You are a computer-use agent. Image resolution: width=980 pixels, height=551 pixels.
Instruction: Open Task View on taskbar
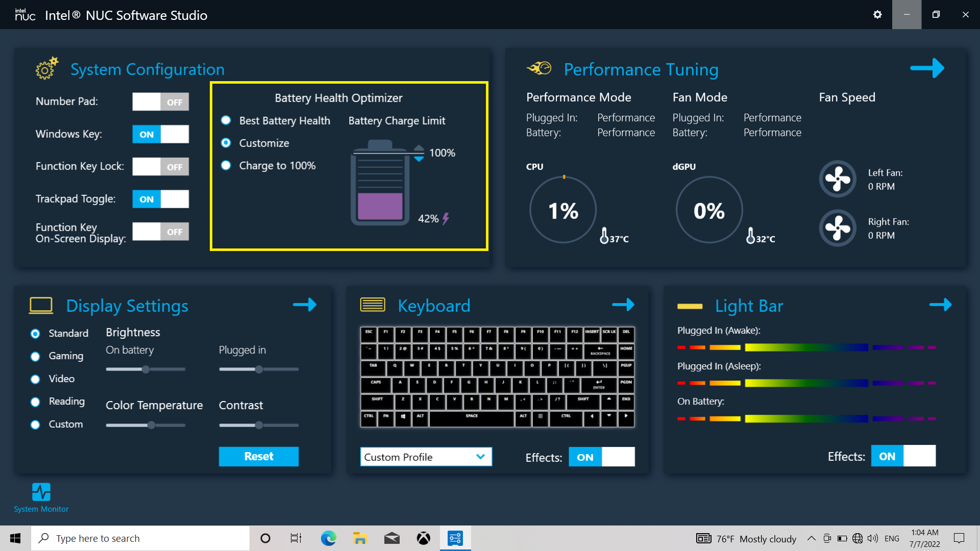[296, 538]
